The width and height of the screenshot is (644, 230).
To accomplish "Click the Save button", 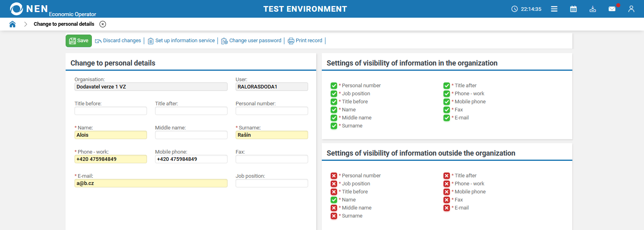I will [79, 41].
